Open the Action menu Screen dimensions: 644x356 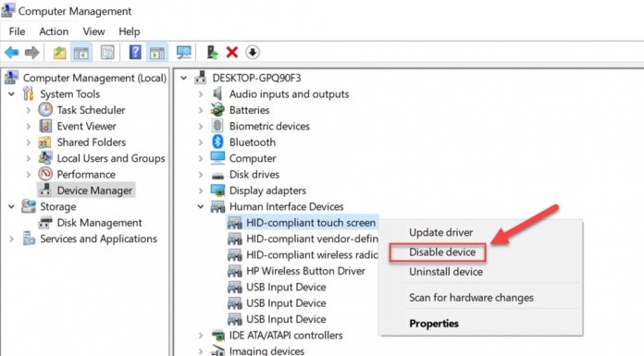(x=54, y=31)
